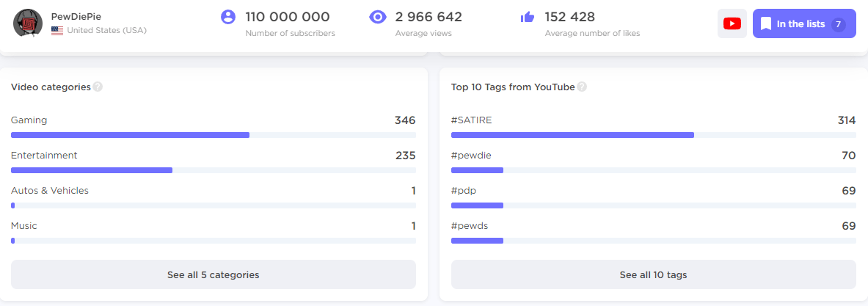868x306 pixels.
Task: Click the Average number of likes caption
Action: (x=592, y=33)
